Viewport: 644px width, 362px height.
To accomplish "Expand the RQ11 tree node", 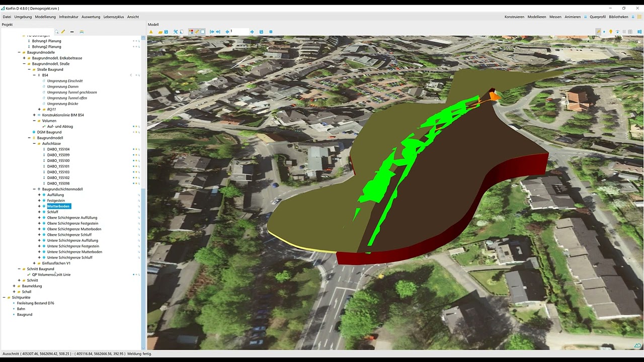I will pyautogui.click(x=39, y=109).
